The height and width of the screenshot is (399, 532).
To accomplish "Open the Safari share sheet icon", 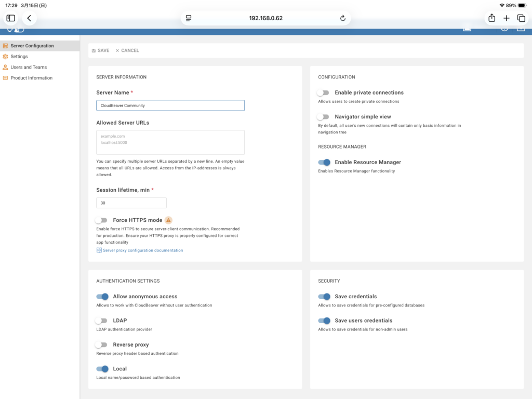I will (491, 18).
